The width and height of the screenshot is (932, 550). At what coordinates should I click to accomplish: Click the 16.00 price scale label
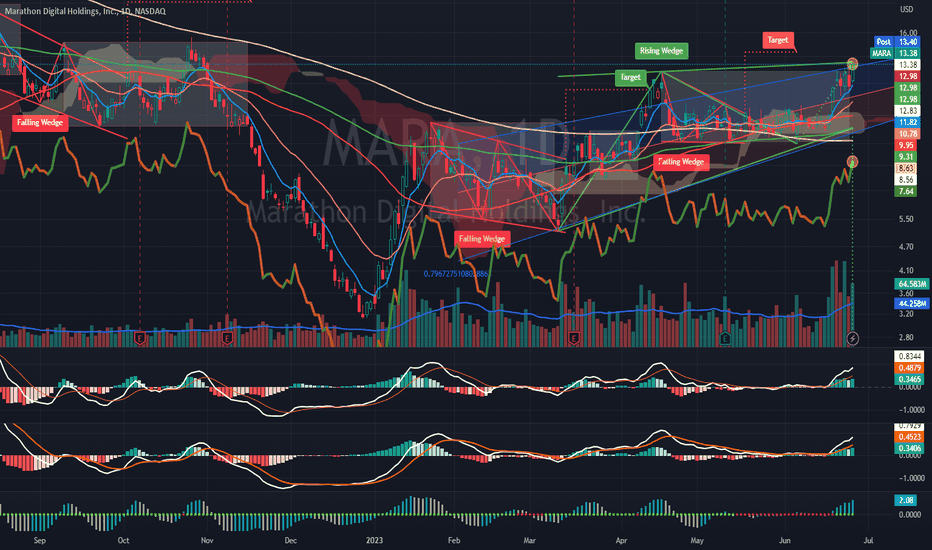[x=908, y=33]
